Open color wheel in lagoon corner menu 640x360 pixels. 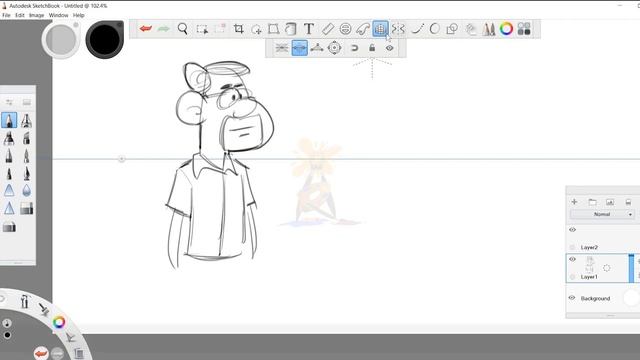[59, 322]
